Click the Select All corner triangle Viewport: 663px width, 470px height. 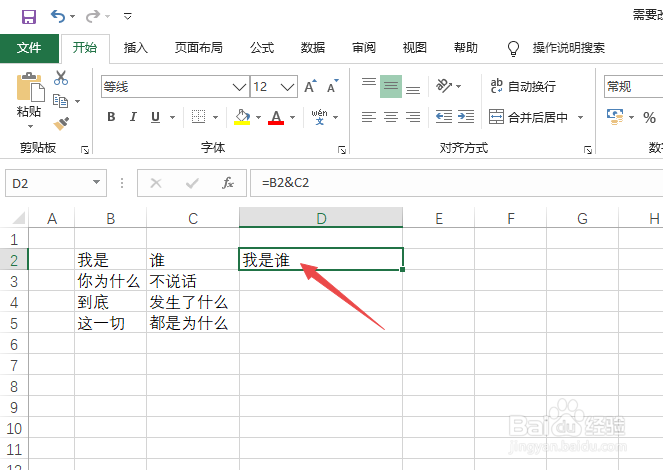tap(19, 218)
